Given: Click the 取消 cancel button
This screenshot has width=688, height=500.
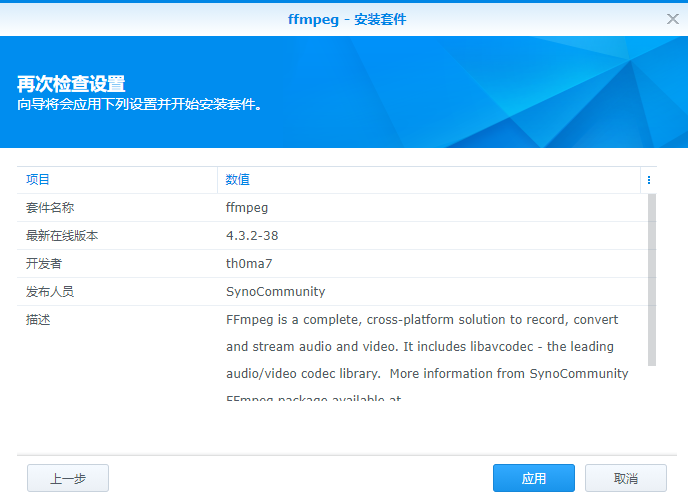Looking at the screenshot, I should point(626,478).
